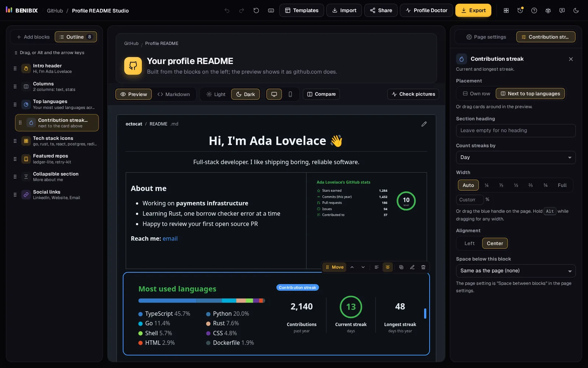
Task: Move the block up with the chevron-up icon
Action: [352, 267]
